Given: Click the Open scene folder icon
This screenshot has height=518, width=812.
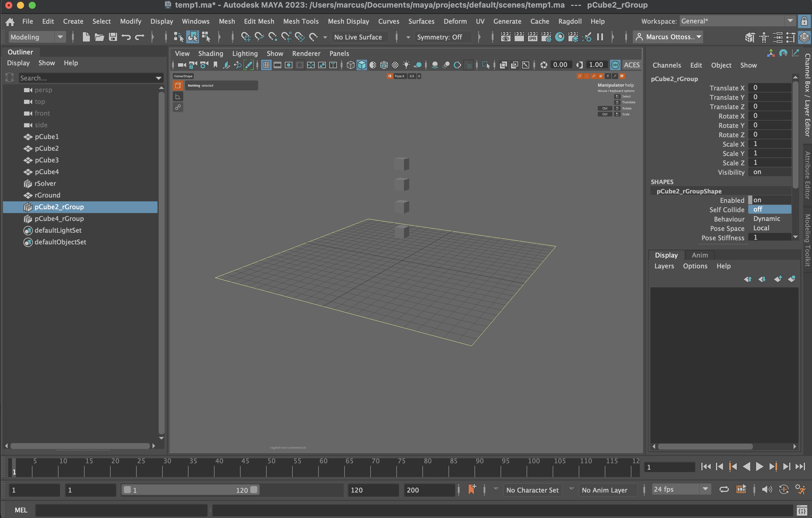Looking at the screenshot, I should [99, 37].
